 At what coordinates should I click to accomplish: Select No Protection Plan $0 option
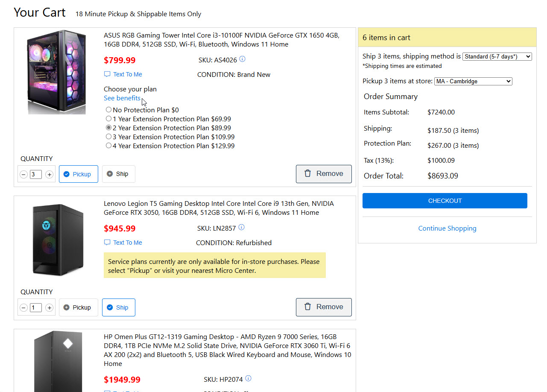click(x=109, y=110)
